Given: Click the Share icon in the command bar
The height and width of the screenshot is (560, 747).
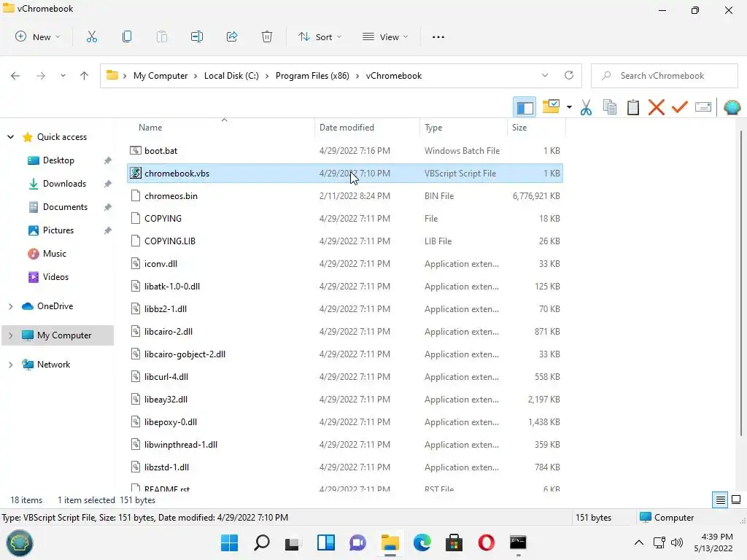Looking at the screenshot, I should pyautogui.click(x=232, y=36).
